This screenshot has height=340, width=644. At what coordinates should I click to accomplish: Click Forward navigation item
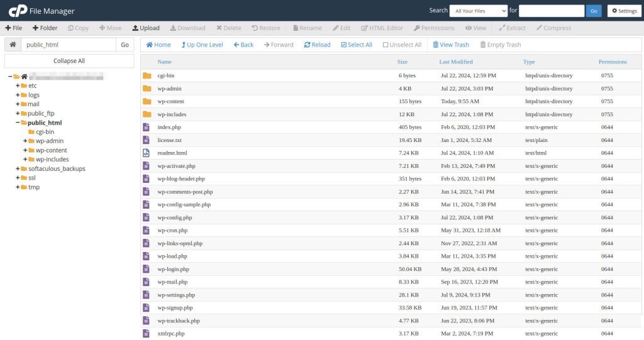tap(279, 45)
